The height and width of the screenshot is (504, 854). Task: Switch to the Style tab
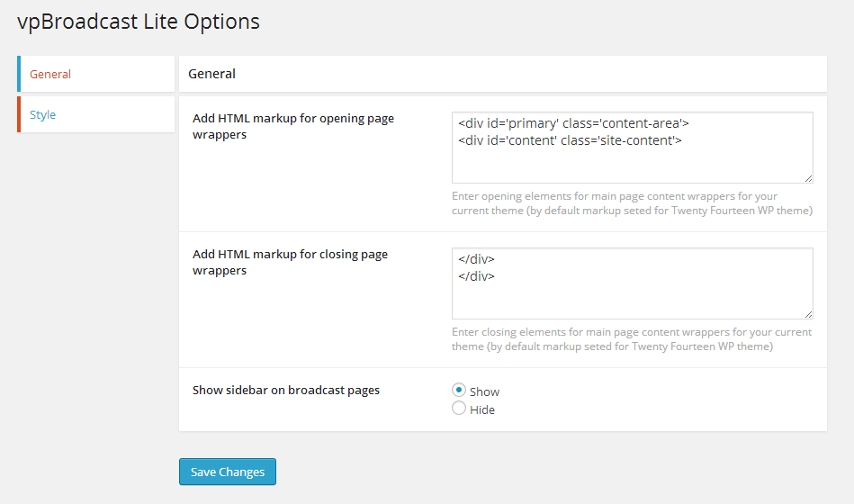point(96,114)
